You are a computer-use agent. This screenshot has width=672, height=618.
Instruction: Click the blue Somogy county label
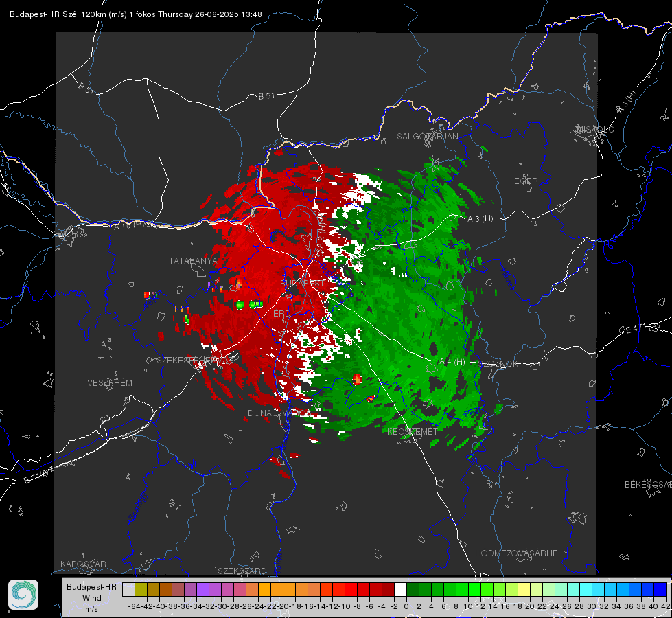tap(139, 507)
